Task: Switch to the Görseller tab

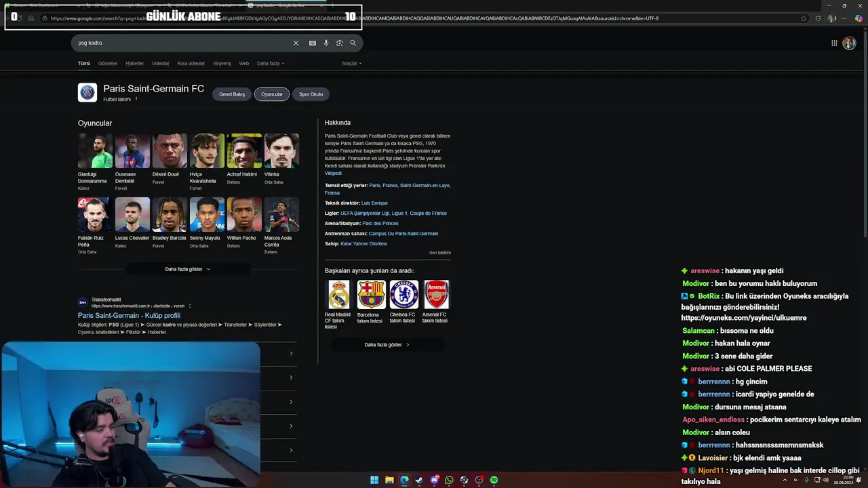Action: (108, 63)
